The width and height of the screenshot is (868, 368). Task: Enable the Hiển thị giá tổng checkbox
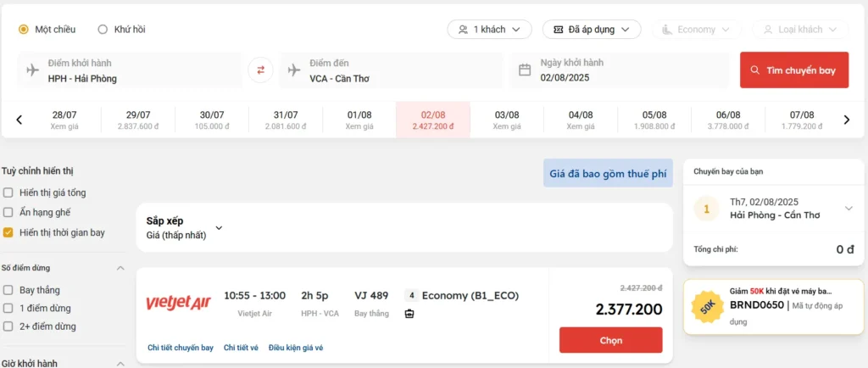8,192
